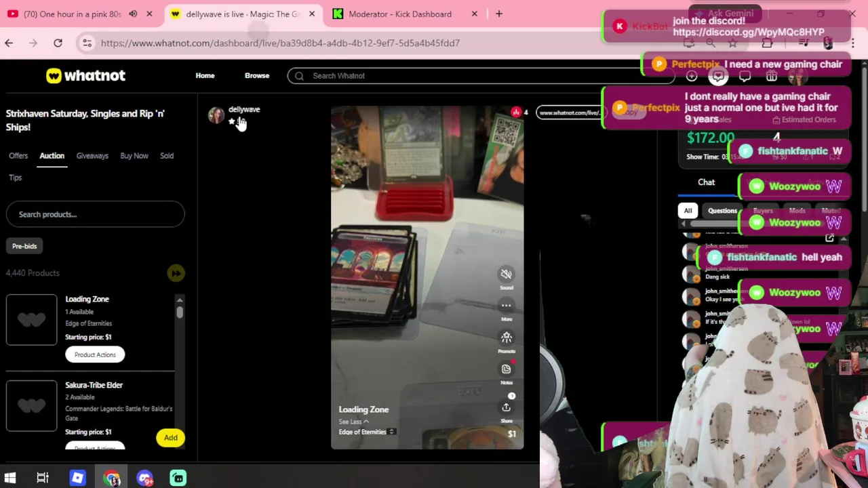Click the viewer count icon above the stream

[x=516, y=112]
